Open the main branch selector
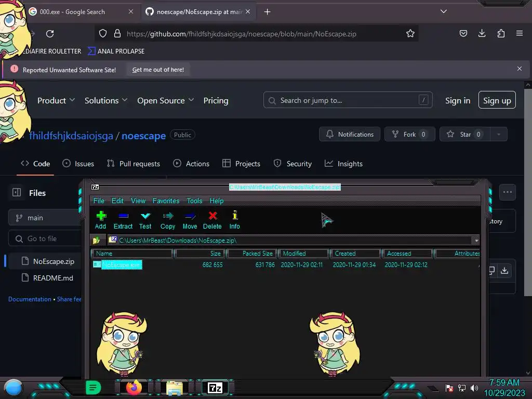This screenshot has height=399, width=532. [x=45, y=218]
